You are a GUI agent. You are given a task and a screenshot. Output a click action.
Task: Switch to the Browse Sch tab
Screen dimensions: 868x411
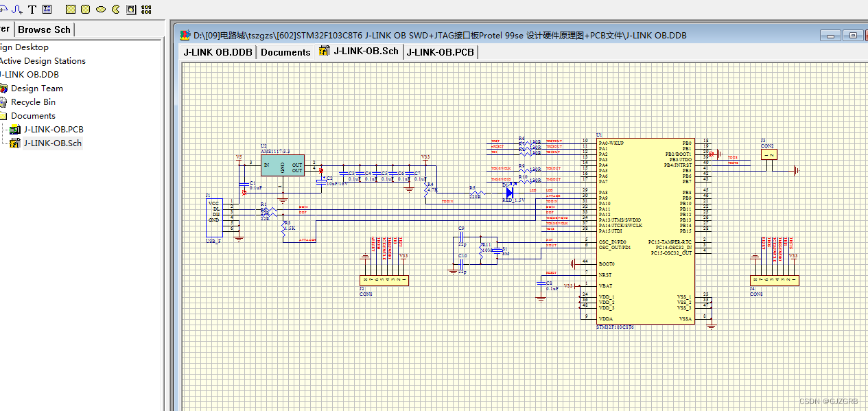coord(44,29)
